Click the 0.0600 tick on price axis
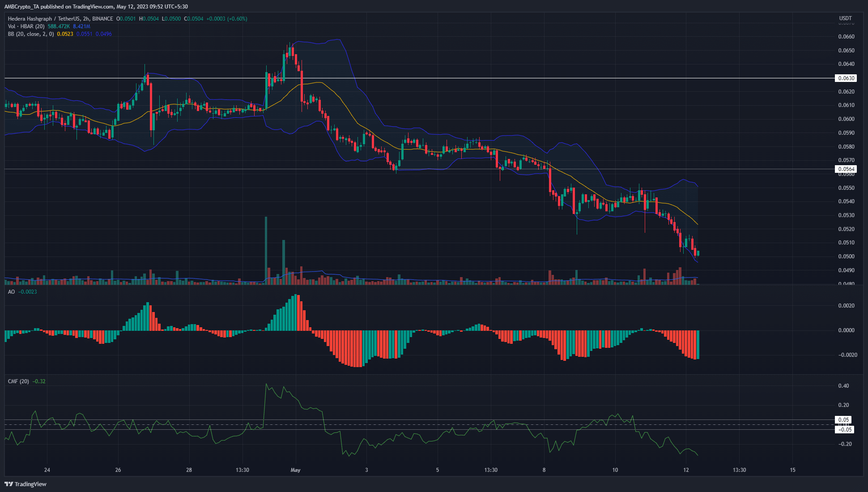The image size is (868, 492). coord(846,119)
